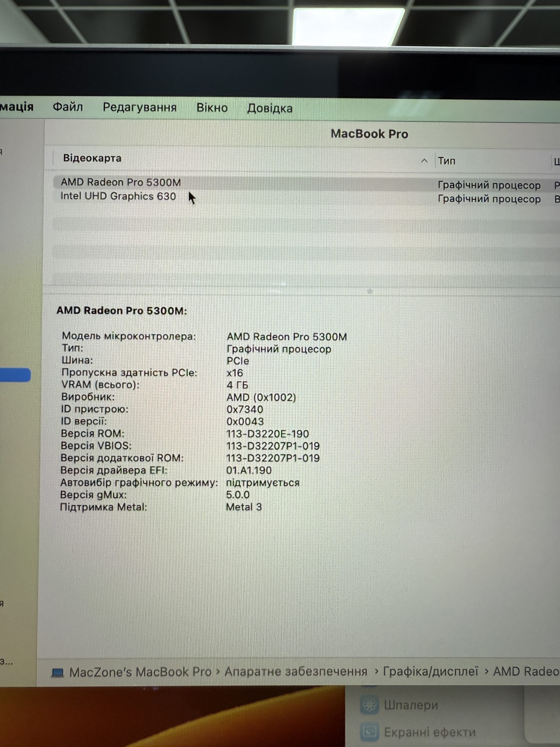The width and height of the screenshot is (560, 747).
Task: Click the pane splitter handle dot
Action: [x=370, y=291]
